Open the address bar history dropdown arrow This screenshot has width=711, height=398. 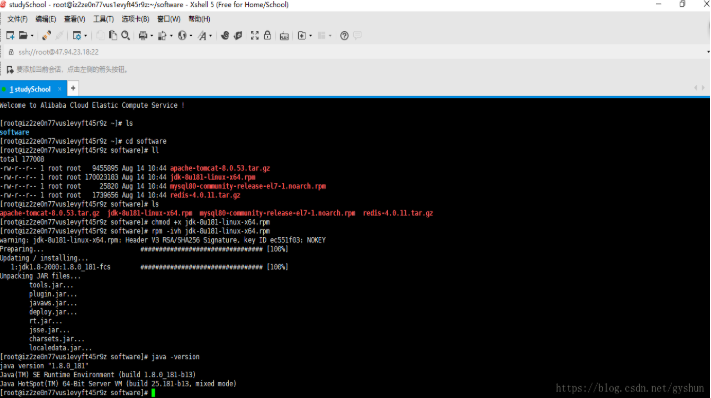(x=708, y=52)
